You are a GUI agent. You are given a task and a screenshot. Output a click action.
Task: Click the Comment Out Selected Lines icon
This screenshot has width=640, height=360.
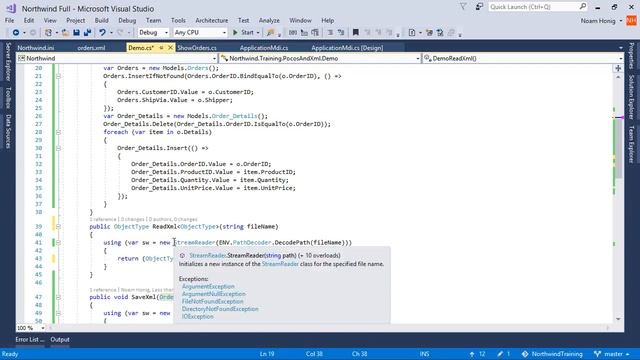pos(330,32)
